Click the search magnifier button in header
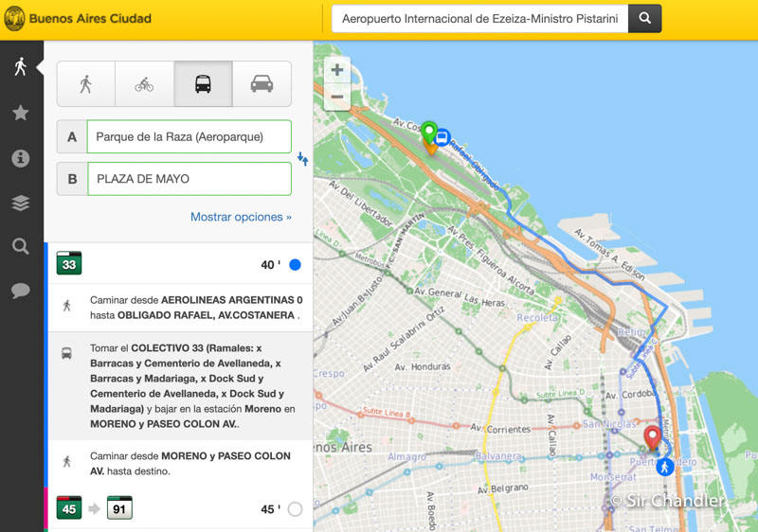Screen dimensions: 758x532 pyautogui.click(x=644, y=18)
